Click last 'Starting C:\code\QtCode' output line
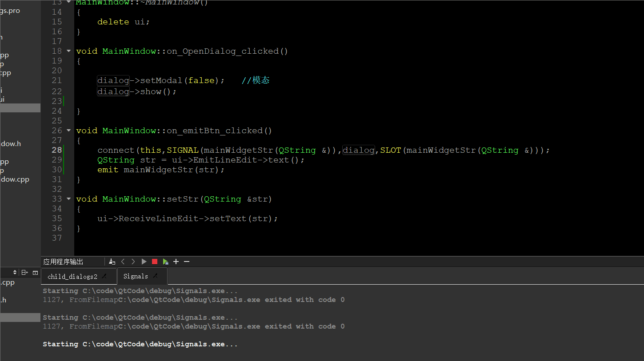Image resolution: width=644 pixels, height=361 pixels. point(140,344)
